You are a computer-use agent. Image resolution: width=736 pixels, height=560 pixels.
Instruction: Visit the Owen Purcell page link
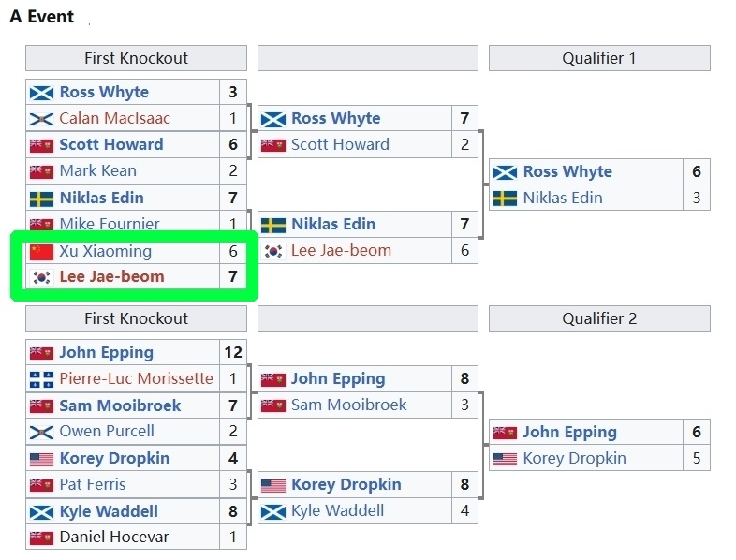click(x=107, y=432)
